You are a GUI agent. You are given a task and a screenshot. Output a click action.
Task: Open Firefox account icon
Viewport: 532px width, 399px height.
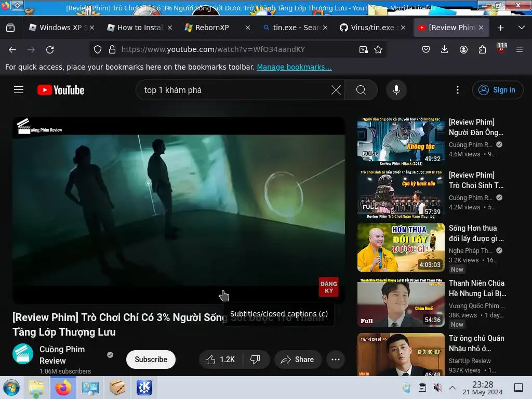463,49
